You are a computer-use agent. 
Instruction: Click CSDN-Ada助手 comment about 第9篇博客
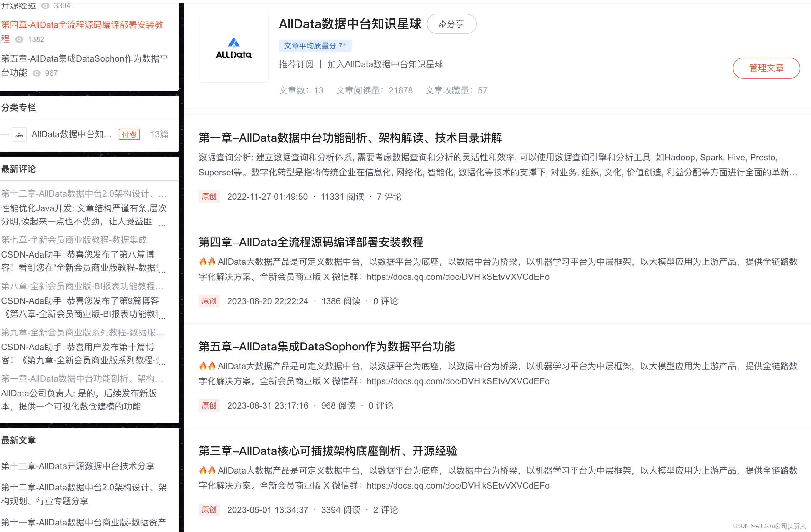[x=83, y=307]
